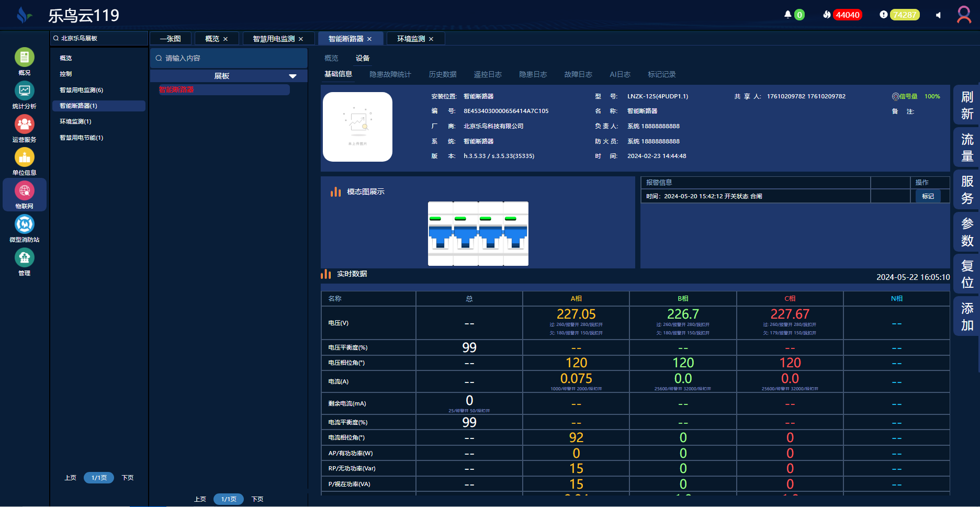The height and width of the screenshot is (507, 980).
Task: Click the device image placeholder thumbnail
Action: [x=357, y=127]
